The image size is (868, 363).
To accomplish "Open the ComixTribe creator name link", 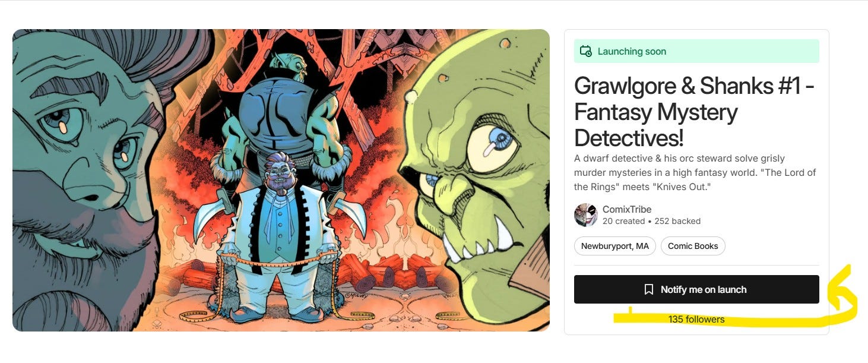I will point(627,209).
